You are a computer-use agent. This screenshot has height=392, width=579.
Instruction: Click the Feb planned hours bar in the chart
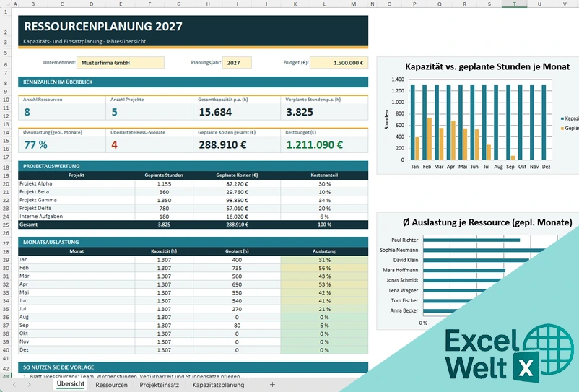pyautogui.click(x=430, y=139)
